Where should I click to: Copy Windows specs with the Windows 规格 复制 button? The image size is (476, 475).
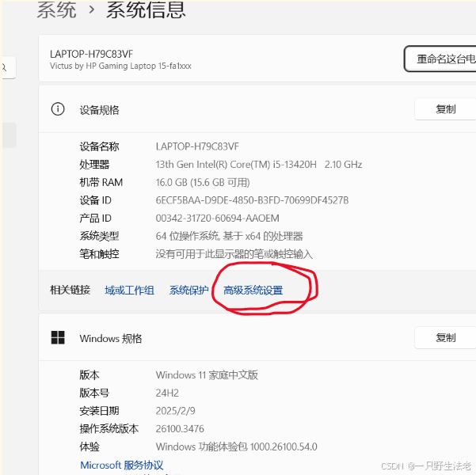coord(445,337)
